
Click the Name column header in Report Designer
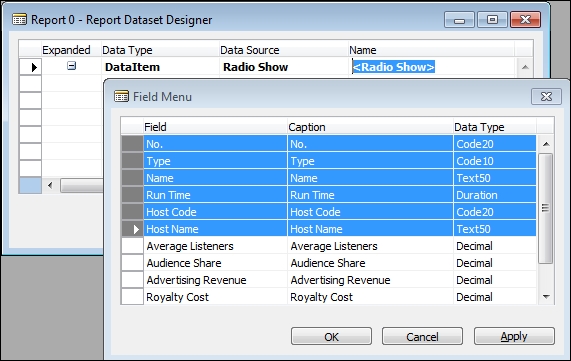pos(431,50)
